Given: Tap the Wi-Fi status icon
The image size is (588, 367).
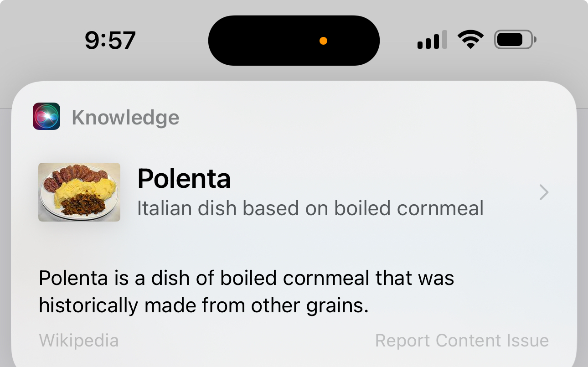Looking at the screenshot, I should (471, 40).
